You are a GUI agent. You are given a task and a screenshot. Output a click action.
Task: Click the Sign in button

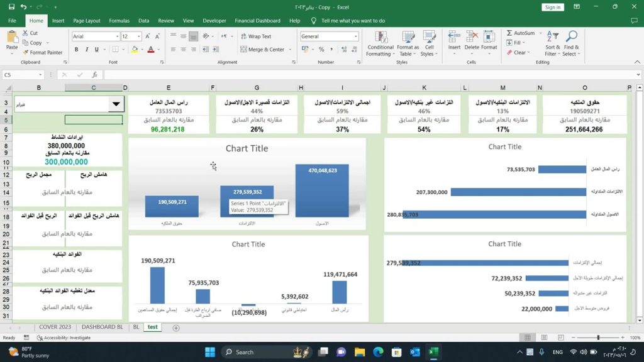(x=552, y=7)
